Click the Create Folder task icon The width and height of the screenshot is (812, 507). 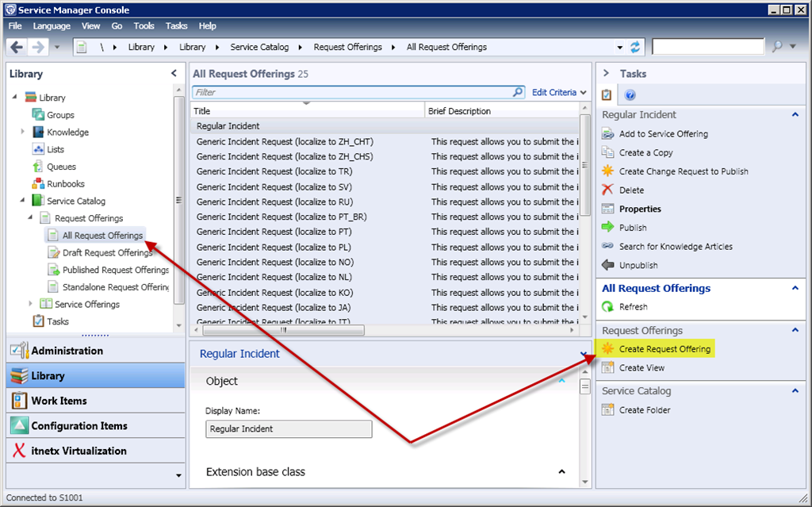(x=608, y=410)
